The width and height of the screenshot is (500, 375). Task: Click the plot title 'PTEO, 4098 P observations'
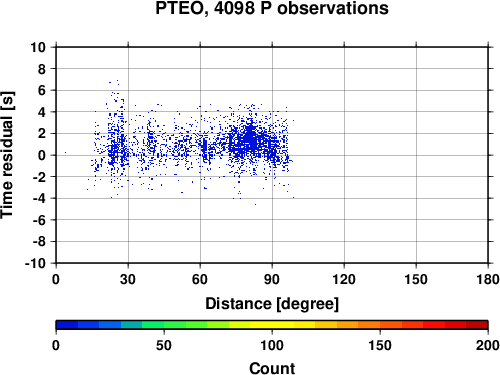pos(272,8)
